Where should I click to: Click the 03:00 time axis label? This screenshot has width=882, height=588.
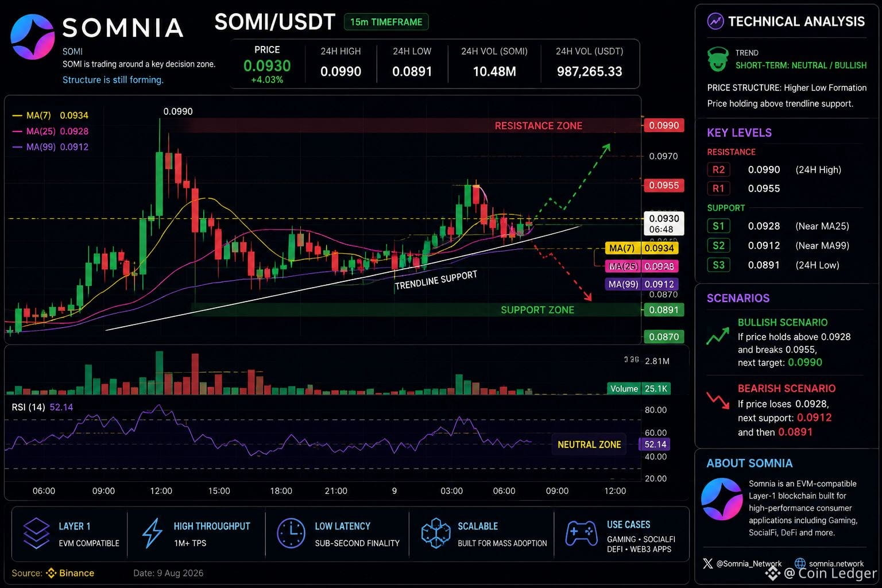click(451, 491)
